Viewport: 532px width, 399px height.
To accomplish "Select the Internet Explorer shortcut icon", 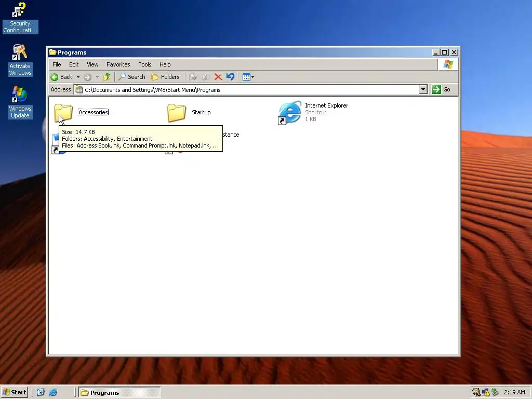I will pyautogui.click(x=289, y=113).
